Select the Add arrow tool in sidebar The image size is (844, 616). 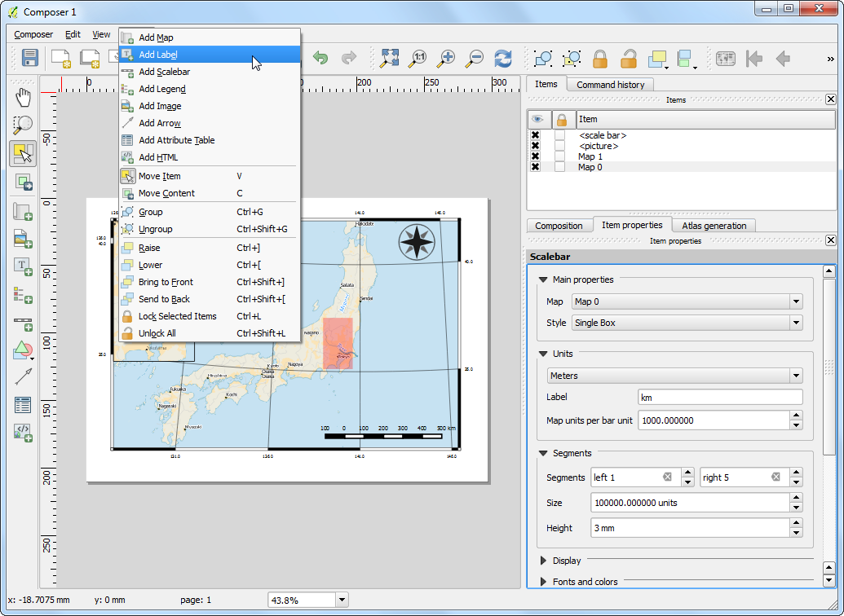pyautogui.click(x=23, y=376)
